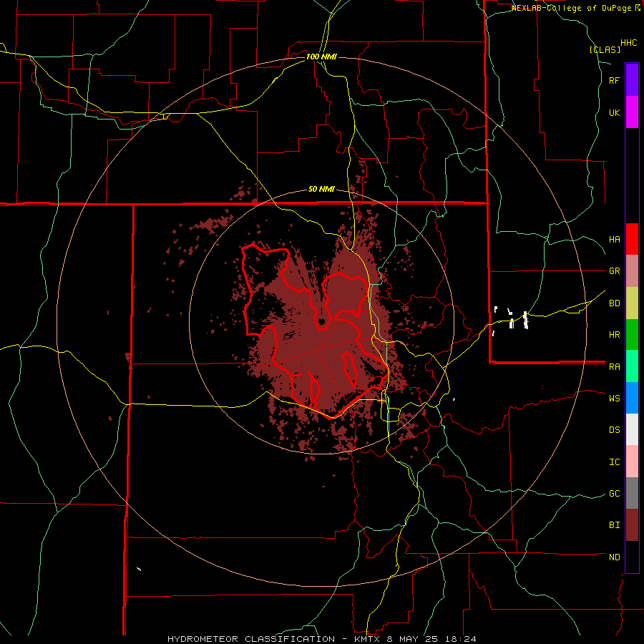Click the RF legend label
Viewport: 644px width, 644px height.
(614, 81)
